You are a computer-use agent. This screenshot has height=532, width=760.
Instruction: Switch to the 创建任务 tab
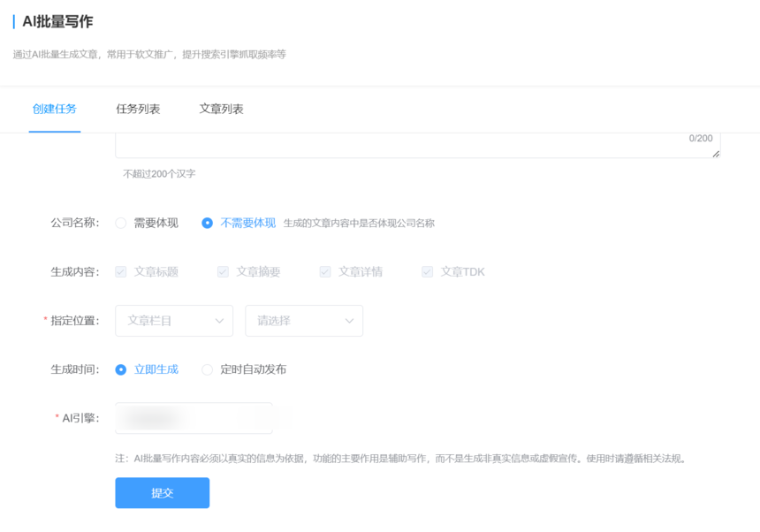54,109
